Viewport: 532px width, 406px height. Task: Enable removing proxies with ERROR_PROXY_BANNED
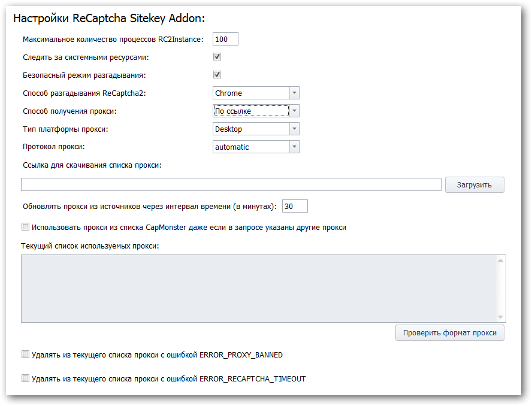click(x=25, y=355)
